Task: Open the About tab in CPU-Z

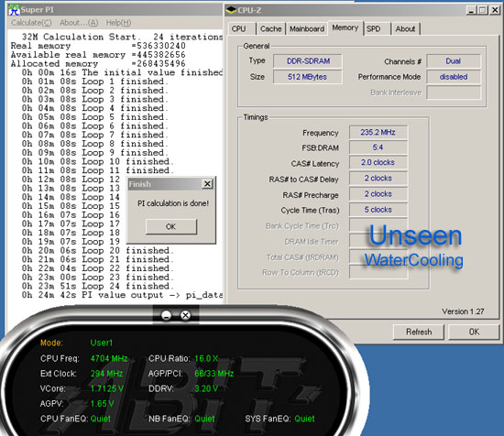Action: (405, 29)
